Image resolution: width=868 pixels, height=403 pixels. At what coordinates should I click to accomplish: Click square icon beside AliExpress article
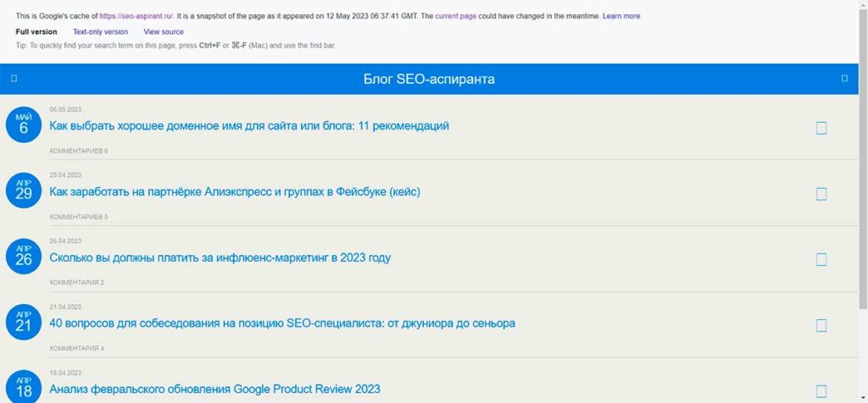click(x=821, y=194)
